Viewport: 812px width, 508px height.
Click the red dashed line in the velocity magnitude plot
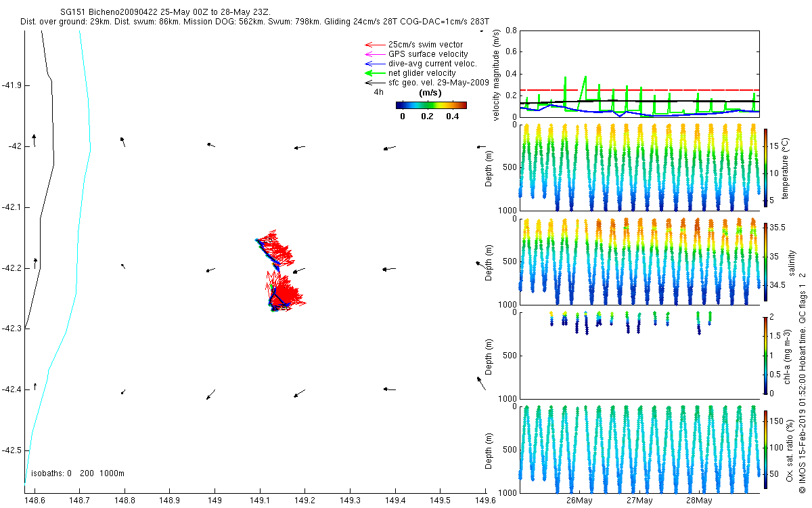tap(640, 89)
